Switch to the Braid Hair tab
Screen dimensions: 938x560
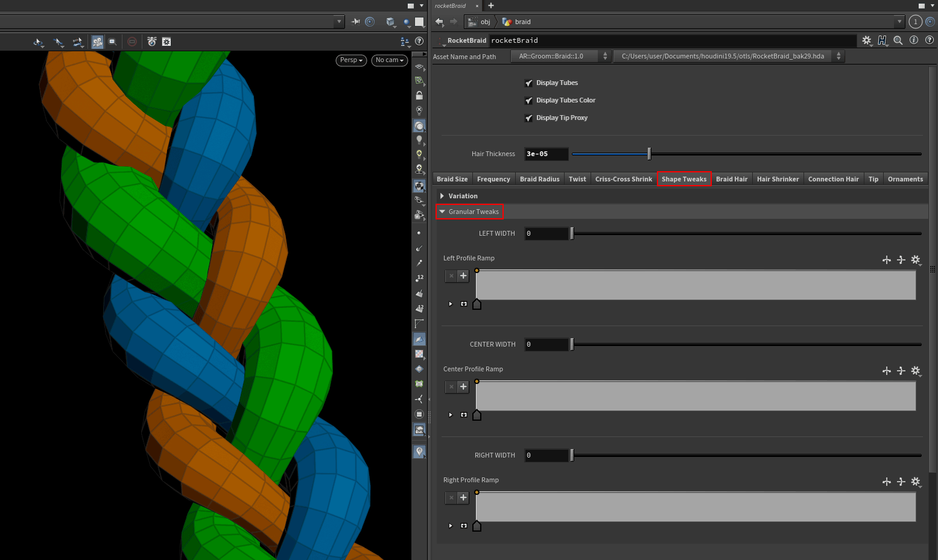coord(732,179)
